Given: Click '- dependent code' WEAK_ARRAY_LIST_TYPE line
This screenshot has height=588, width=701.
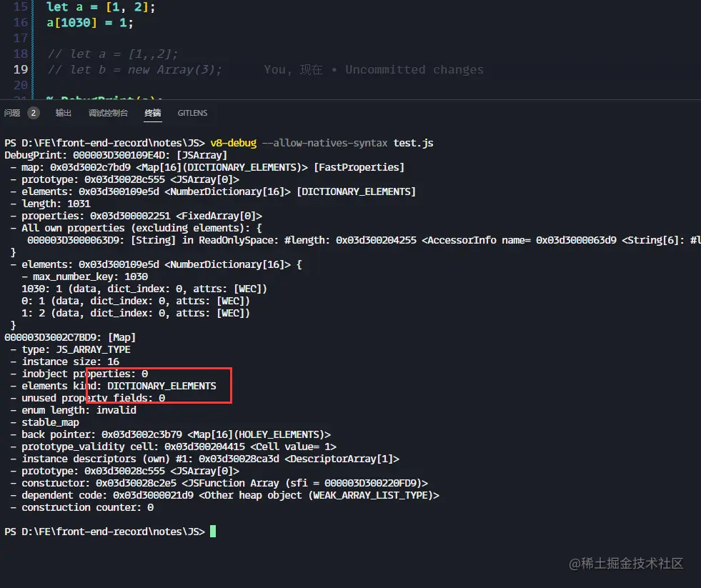Looking at the screenshot, I should 224,495.
